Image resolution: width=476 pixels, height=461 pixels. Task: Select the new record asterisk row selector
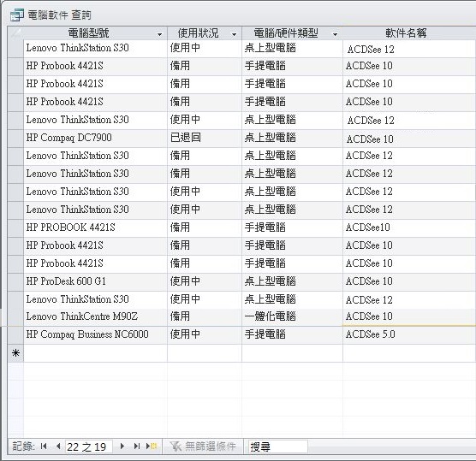point(15,353)
